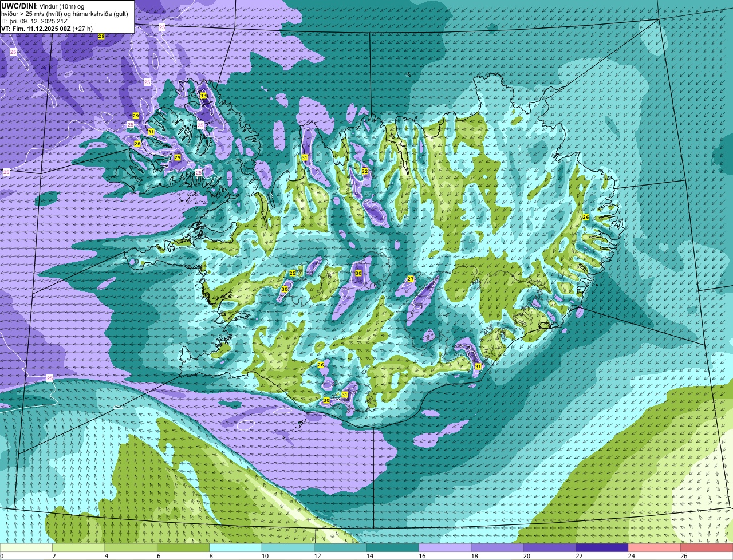This screenshot has width=733, height=560.
Task: Click the "(+27 h)" forecast offset text
Action: [82, 28]
